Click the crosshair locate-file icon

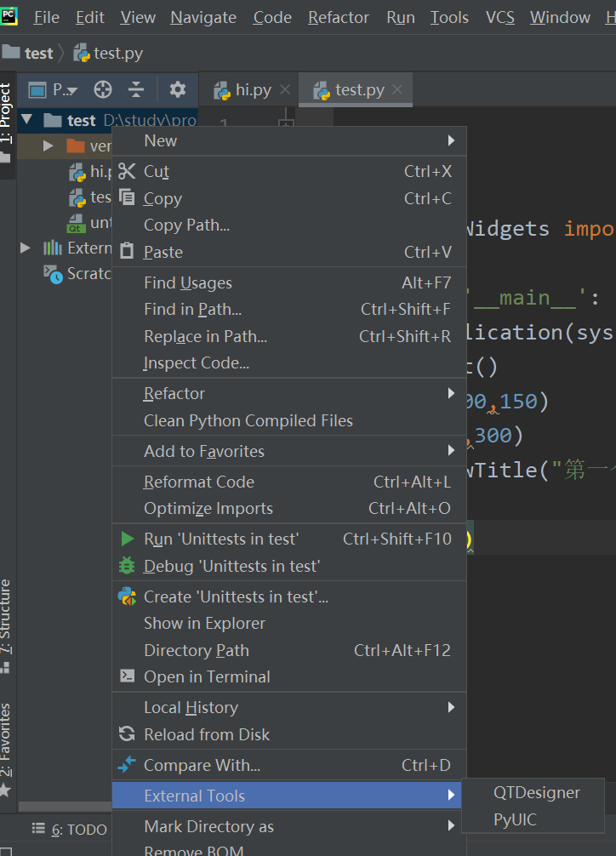pyautogui.click(x=101, y=88)
